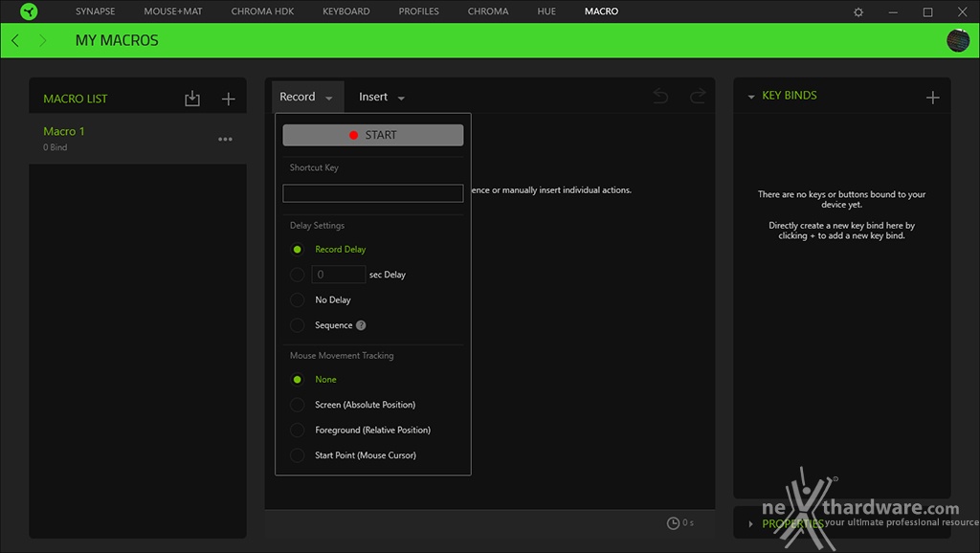Choose the No Delay option
The width and height of the screenshot is (980, 553).
pyautogui.click(x=298, y=299)
